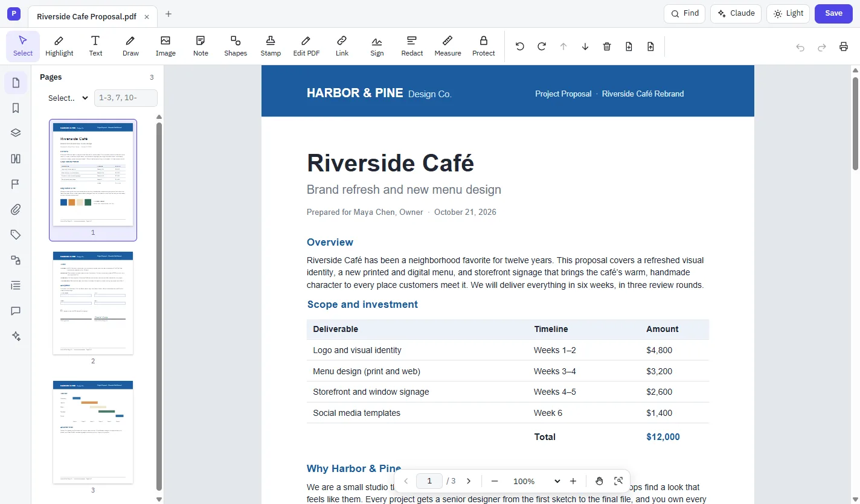Image resolution: width=860 pixels, height=504 pixels.
Task: Open the Tags sidebar panel
Action: 16,235
